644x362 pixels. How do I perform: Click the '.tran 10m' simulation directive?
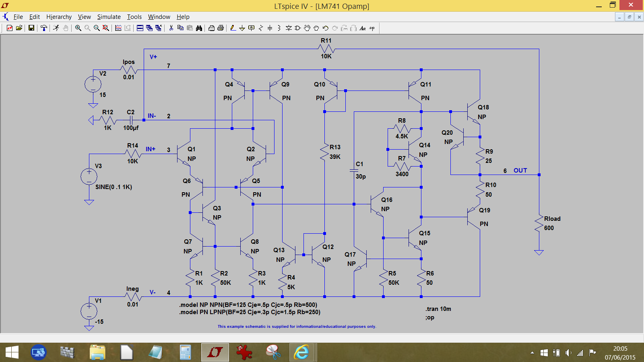click(x=438, y=309)
